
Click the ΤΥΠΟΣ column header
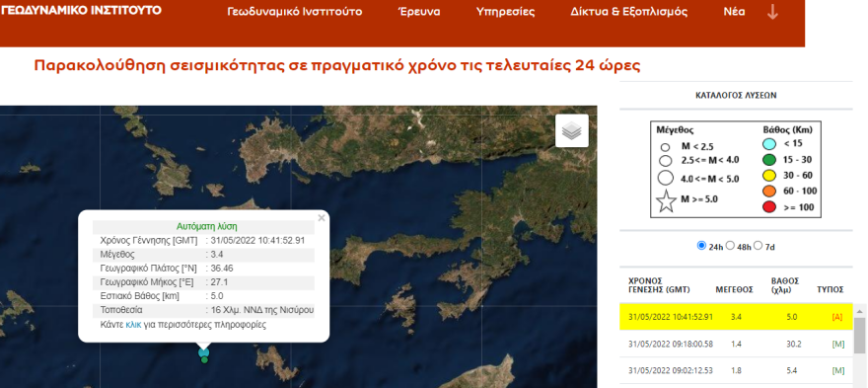831,289
